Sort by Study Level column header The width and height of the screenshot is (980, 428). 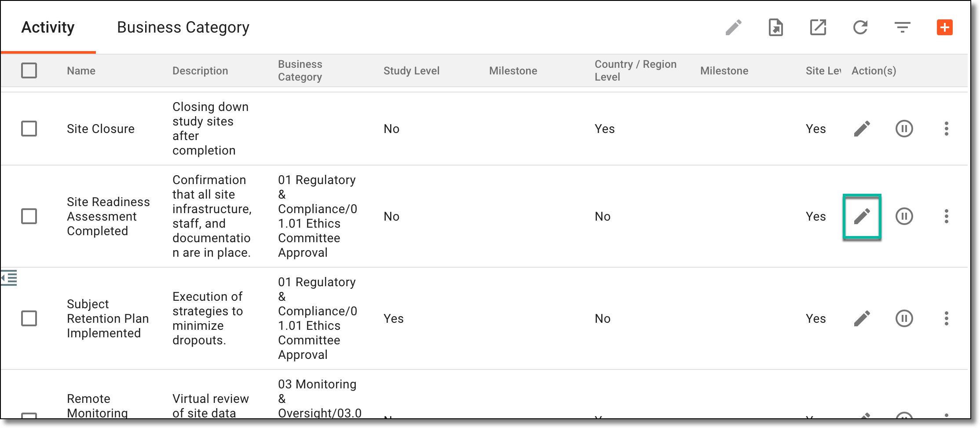(x=411, y=71)
